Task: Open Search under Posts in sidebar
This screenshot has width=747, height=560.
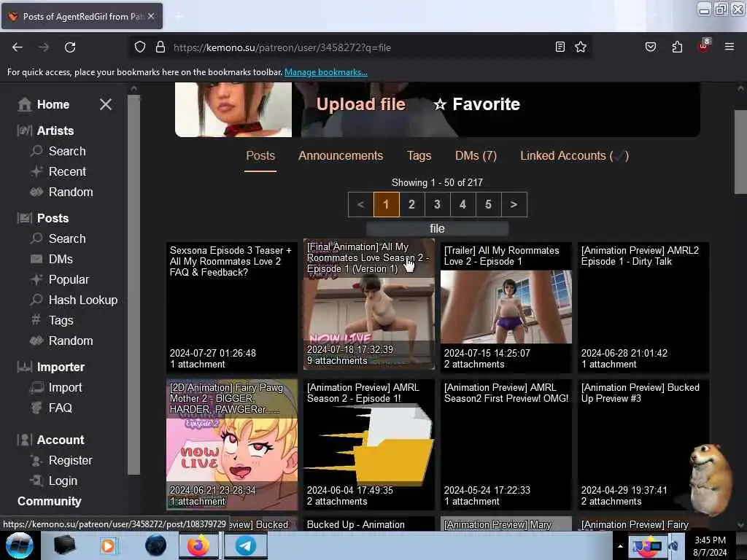Action: coord(58,238)
